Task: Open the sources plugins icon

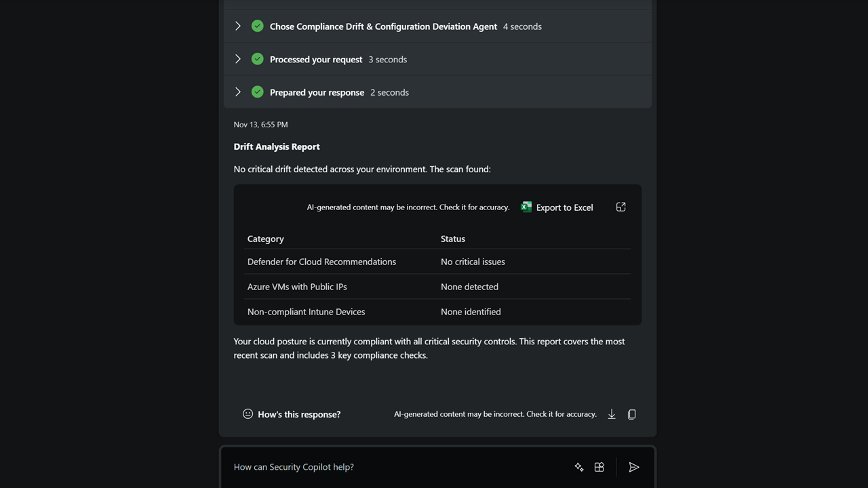Action: pyautogui.click(x=599, y=467)
